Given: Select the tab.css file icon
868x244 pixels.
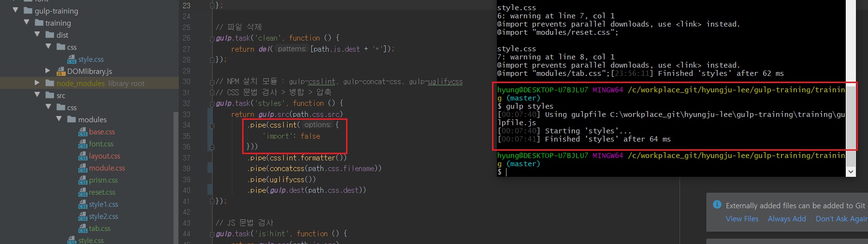Looking at the screenshot, I should pyautogui.click(x=83, y=229).
